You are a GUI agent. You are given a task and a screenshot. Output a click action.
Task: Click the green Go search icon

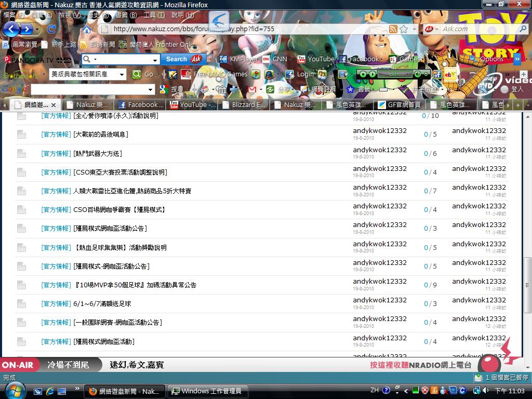pos(137,74)
